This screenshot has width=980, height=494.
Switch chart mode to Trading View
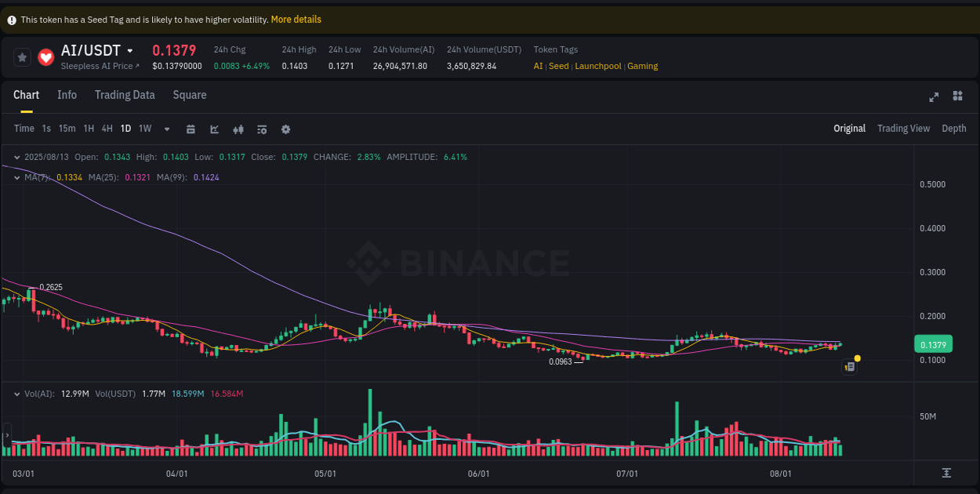(903, 128)
